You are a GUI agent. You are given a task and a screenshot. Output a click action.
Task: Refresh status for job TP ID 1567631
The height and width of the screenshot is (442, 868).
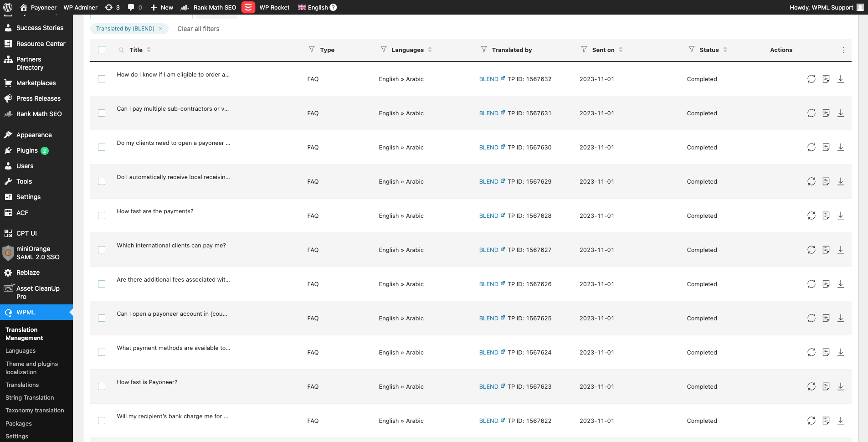click(x=812, y=113)
